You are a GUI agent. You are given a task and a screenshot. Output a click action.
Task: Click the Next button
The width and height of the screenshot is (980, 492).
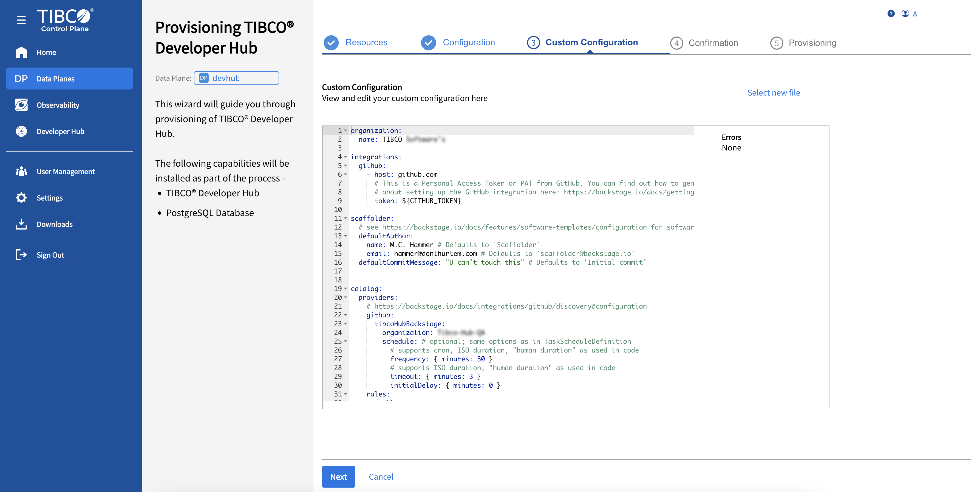pyautogui.click(x=338, y=476)
